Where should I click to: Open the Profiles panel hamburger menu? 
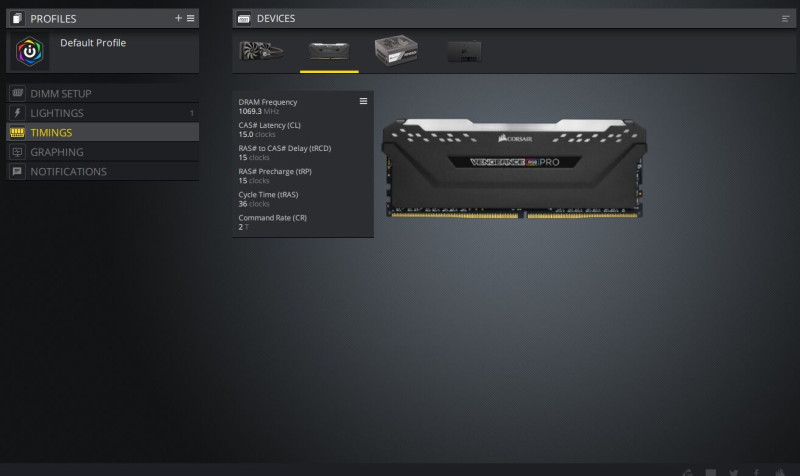coord(191,18)
